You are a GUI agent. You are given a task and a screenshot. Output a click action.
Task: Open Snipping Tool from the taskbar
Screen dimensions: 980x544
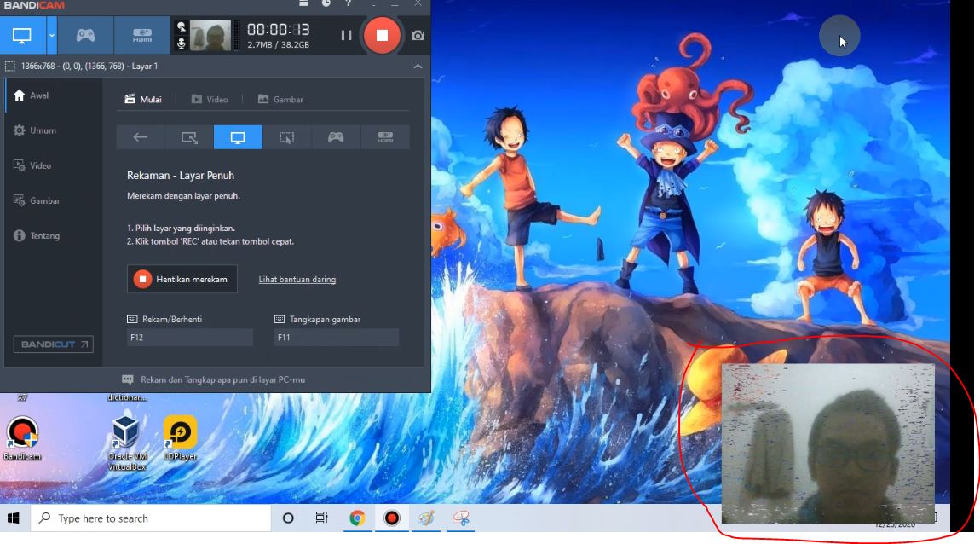coord(461,518)
